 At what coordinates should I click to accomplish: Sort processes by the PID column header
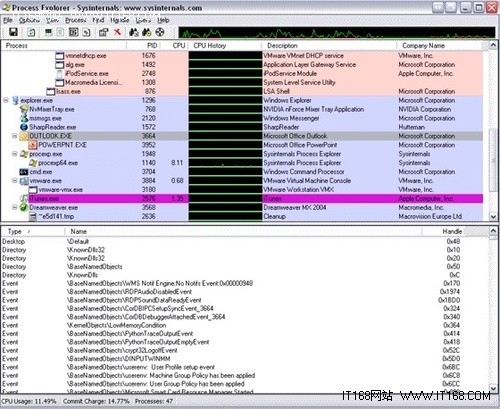[x=152, y=46]
